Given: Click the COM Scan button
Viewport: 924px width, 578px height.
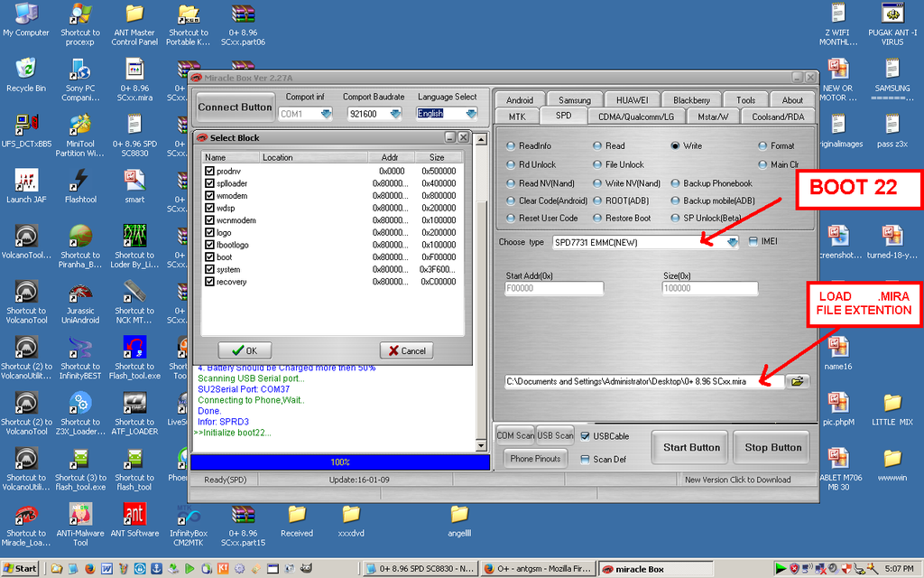Looking at the screenshot, I should click(515, 436).
